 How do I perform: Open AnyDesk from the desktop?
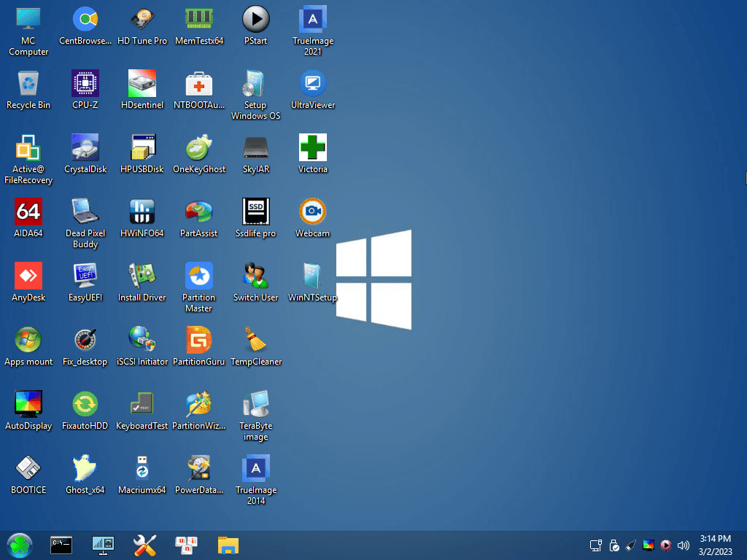(28, 276)
